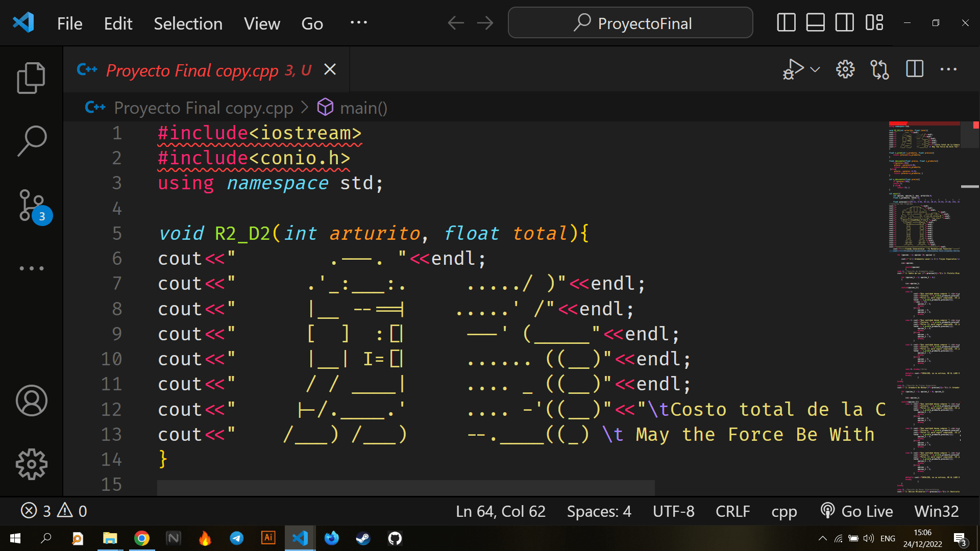Image resolution: width=980 pixels, height=551 pixels.
Task: Open the Accounts menu icon
Action: pos(31,400)
